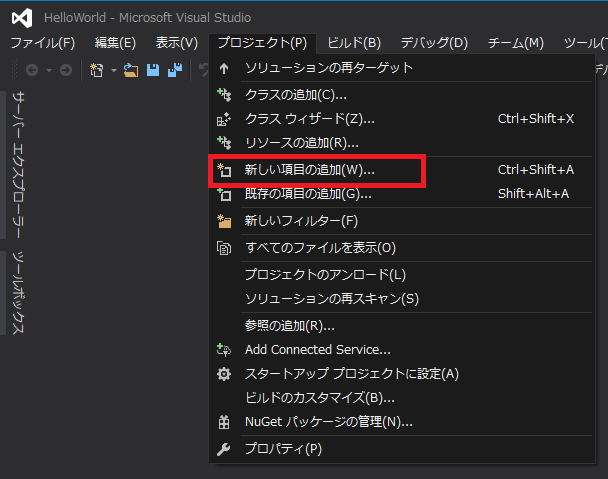The width and height of the screenshot is (608, 479).
Task: Click the add class icon
Action: 224,95
